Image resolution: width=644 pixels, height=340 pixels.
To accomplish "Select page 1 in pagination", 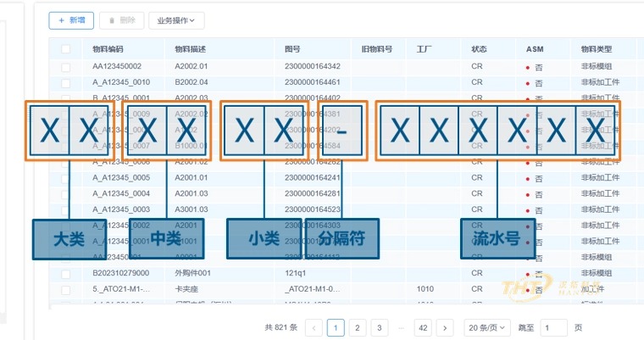I will point(336,327).
